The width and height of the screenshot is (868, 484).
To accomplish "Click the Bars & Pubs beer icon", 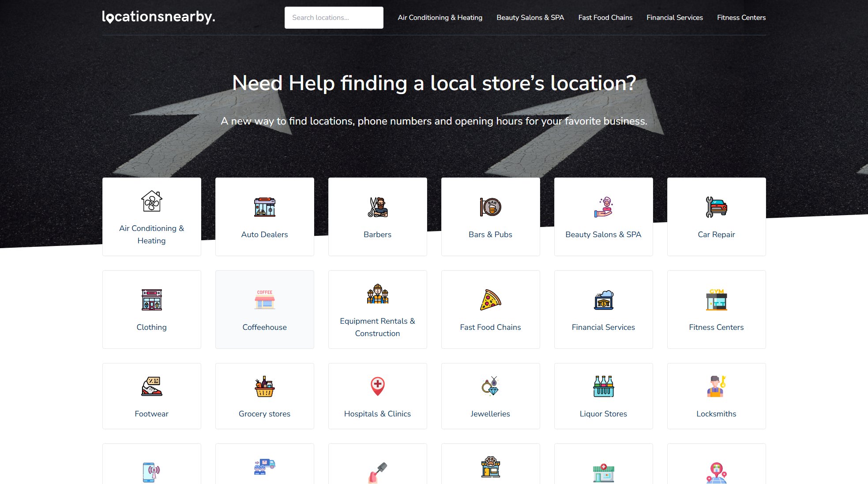I will click(x=490, y=207).
